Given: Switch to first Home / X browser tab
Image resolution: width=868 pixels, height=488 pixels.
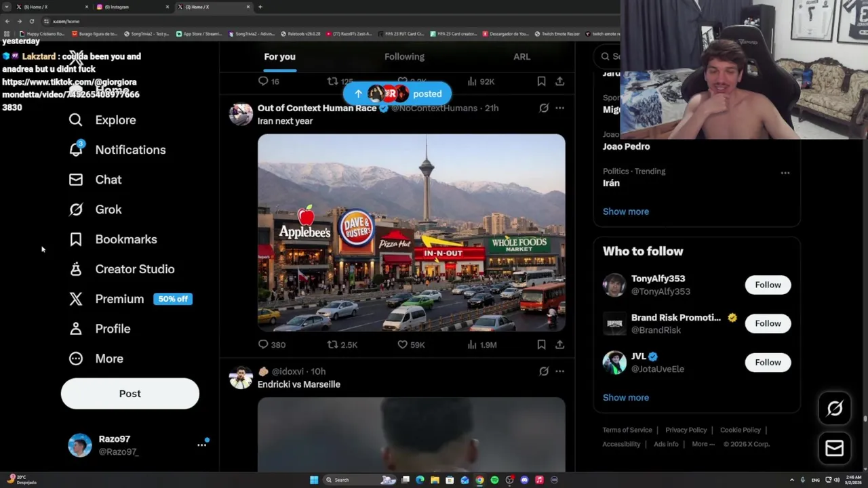Looking at the screenshot, I should pyautogui.click(x=52, y=7).
